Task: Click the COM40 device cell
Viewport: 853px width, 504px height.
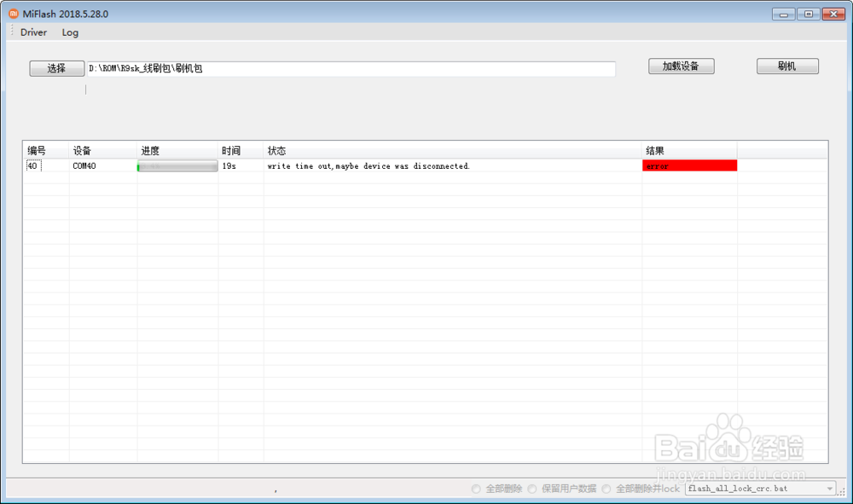Action: pyautogui.click(x=84, y=165)
